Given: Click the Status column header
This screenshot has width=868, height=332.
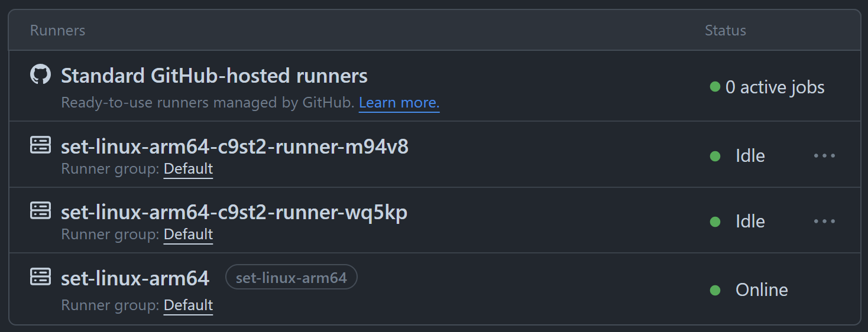Looking at the screenshot, I should [x=726, y=30].
